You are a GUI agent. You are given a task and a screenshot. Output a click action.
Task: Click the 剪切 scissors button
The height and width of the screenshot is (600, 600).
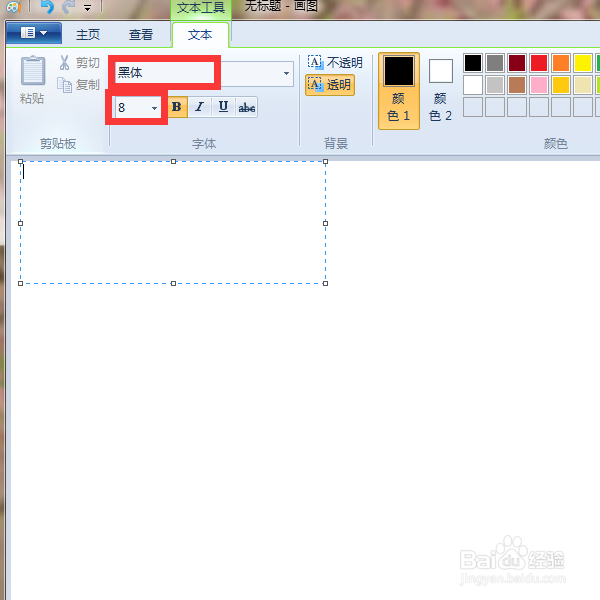(x=79, y=62)
